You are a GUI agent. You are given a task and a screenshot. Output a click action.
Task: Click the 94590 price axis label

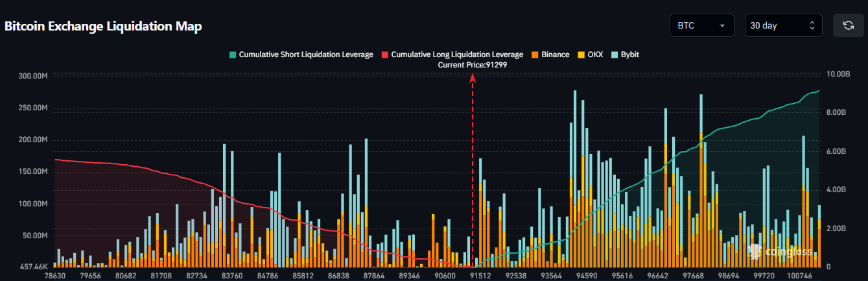[587, 276]
